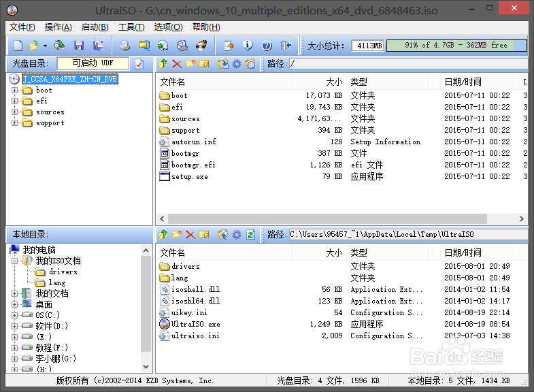Click the Make CD/DVD image icon

(125, 46)
